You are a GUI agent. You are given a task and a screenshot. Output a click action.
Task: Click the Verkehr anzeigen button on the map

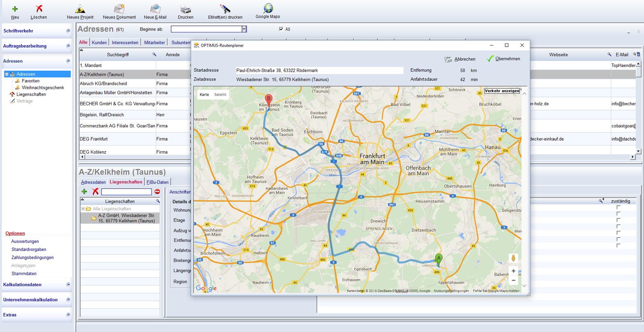coord(502,91)
